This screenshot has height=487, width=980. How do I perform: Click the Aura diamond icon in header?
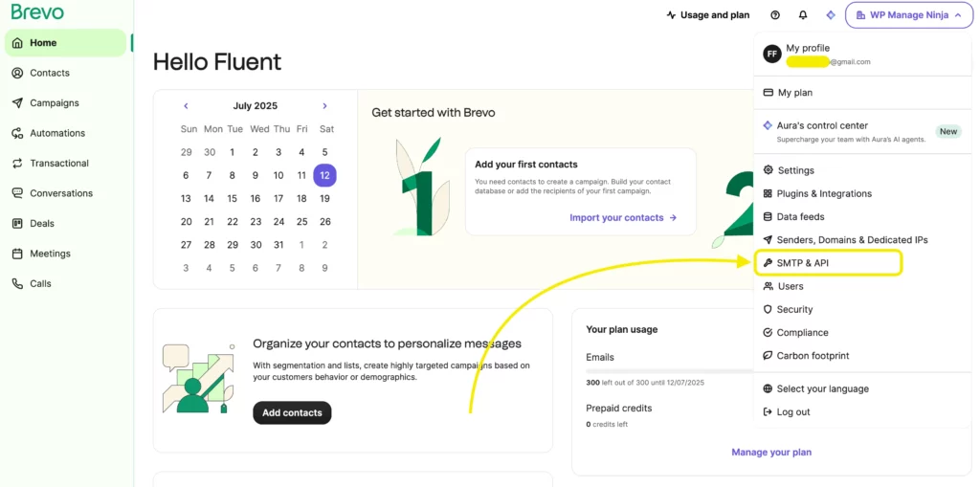830,15
